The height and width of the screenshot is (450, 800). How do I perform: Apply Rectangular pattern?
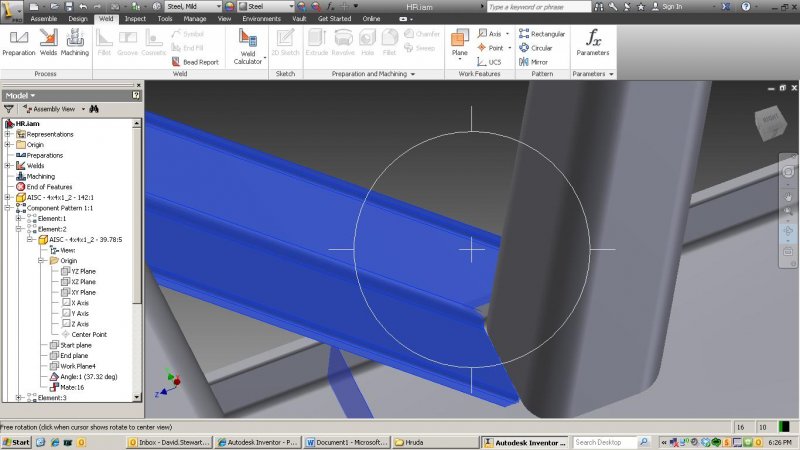coord(542,34)
